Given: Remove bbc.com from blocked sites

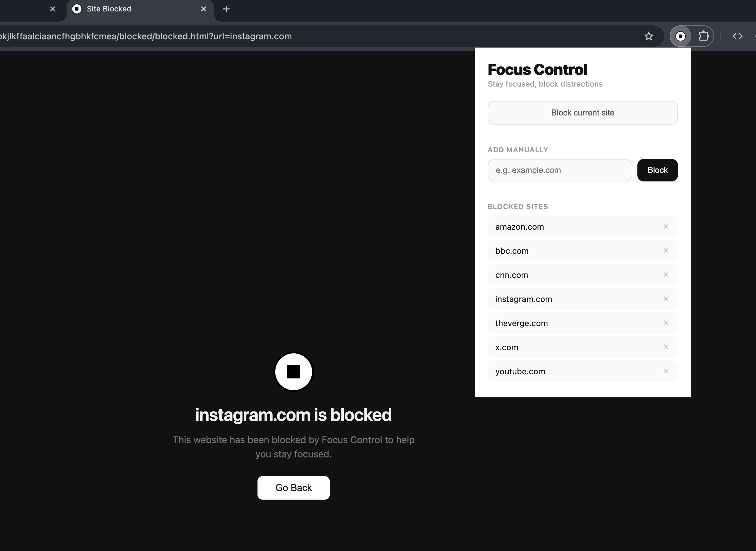Looking at the screenshot, I should coord(666,251).
